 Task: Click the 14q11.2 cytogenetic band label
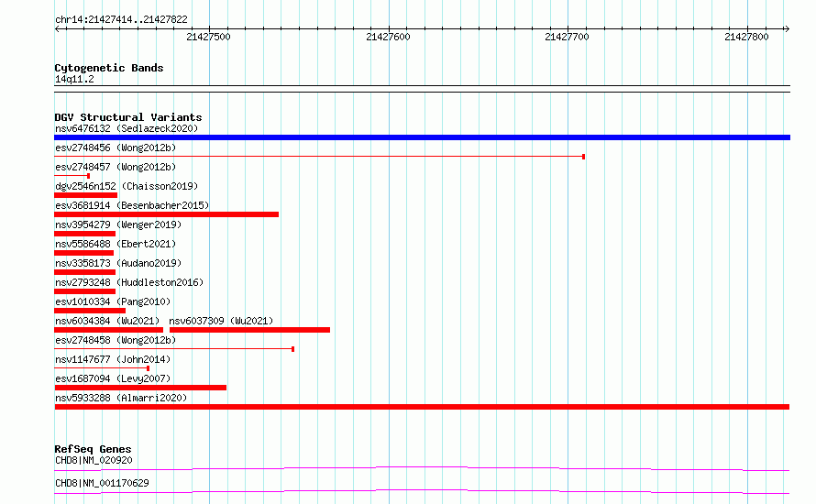point(74,79)
